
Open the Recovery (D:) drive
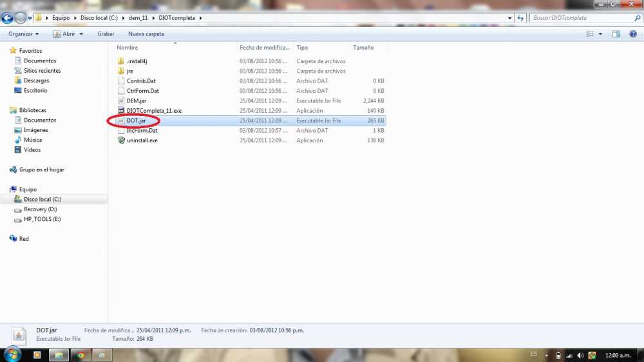click(x=40, y=209)
